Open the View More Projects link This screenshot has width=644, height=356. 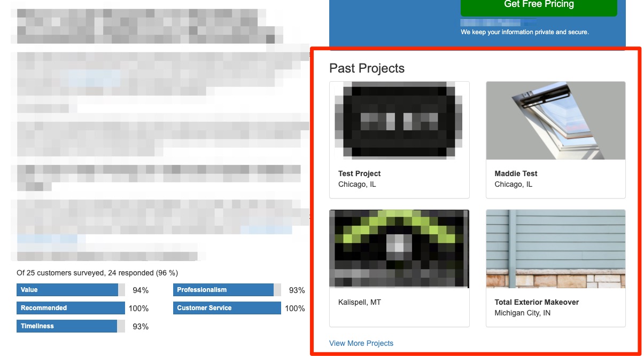pos(361,343)
